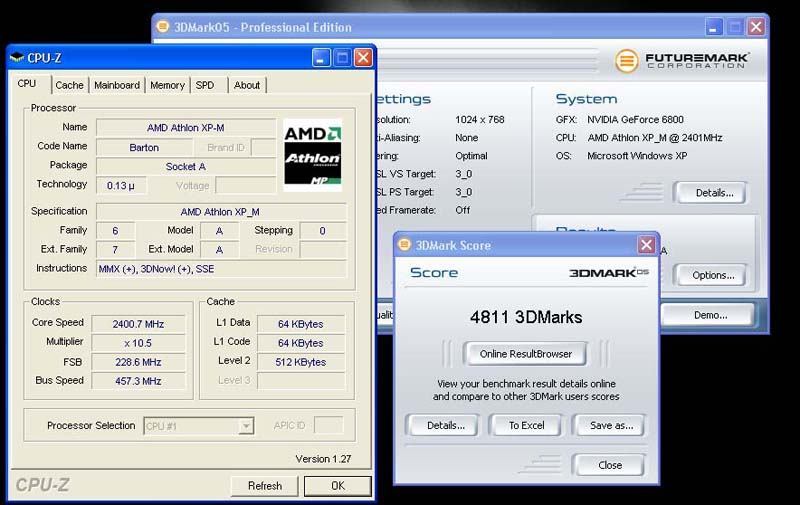Click the 4811 3DMarks score text

coord(526,317)
